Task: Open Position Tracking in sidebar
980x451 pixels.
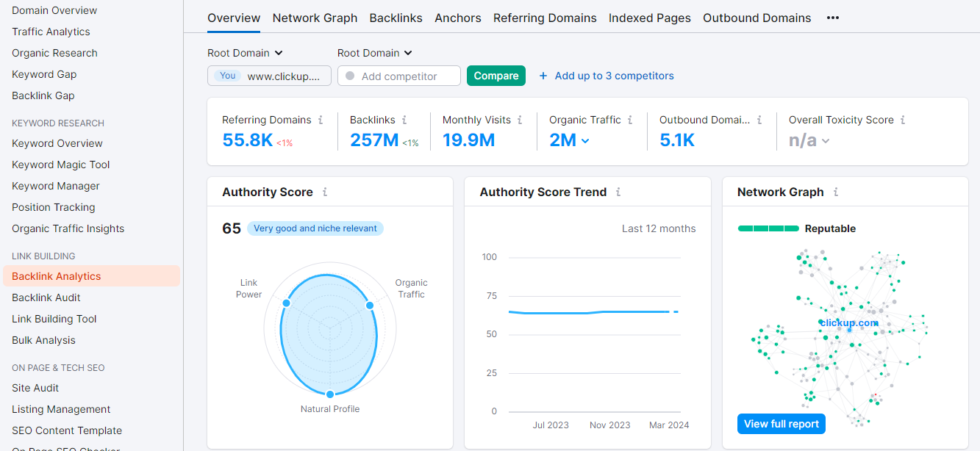Action: (x=54, y=207)
